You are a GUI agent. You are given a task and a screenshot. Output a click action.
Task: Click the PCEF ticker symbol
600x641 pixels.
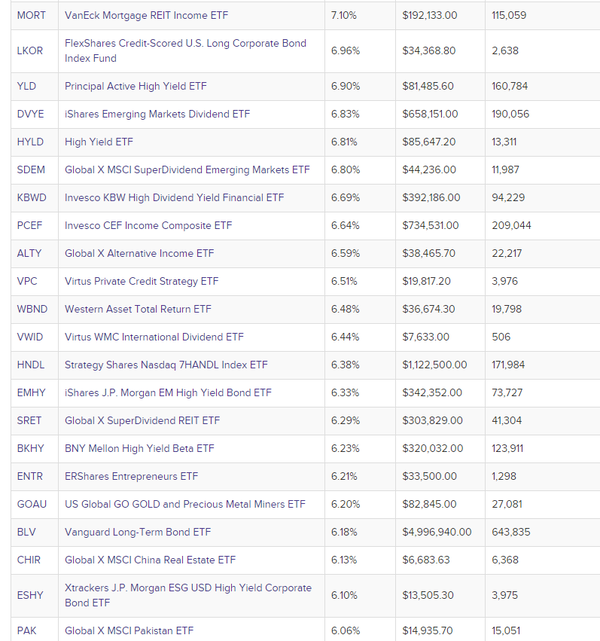(x=29, y=225)
